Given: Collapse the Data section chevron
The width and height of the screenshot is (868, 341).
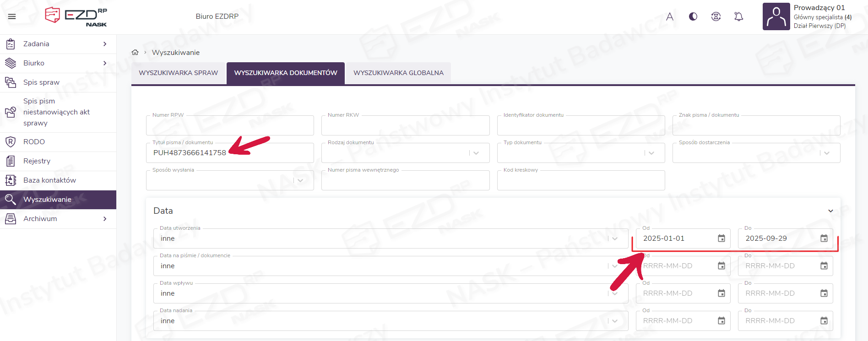Looking at the screenshot, I should coord(830,211).
